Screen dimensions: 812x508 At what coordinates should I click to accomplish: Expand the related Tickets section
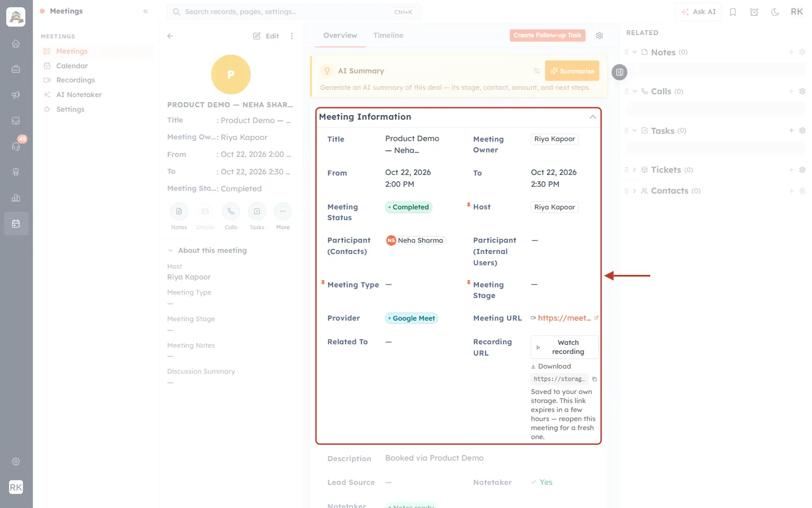634,170
